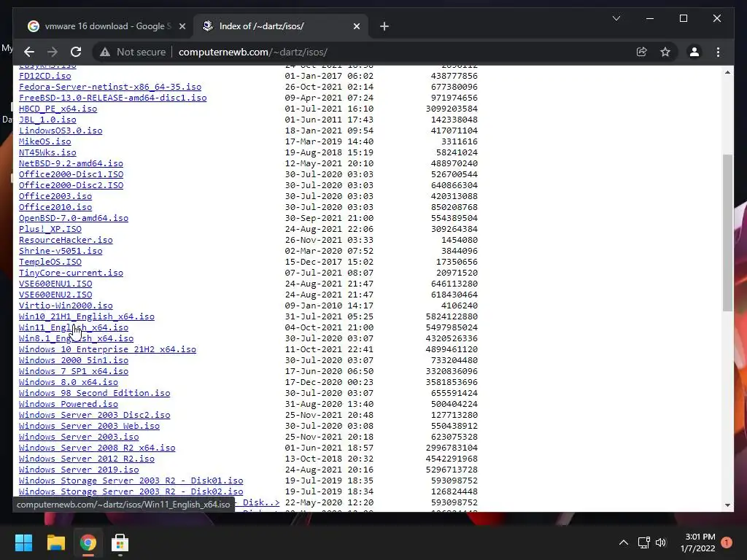Download Office2000-Disc1.ISO

(71, 174)
